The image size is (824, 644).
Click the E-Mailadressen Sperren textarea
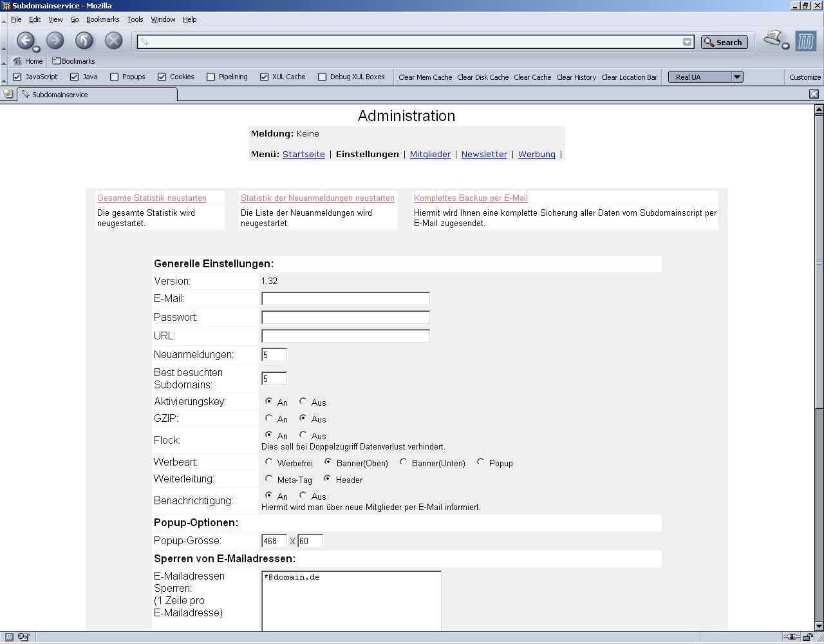[x=351, y=601]
